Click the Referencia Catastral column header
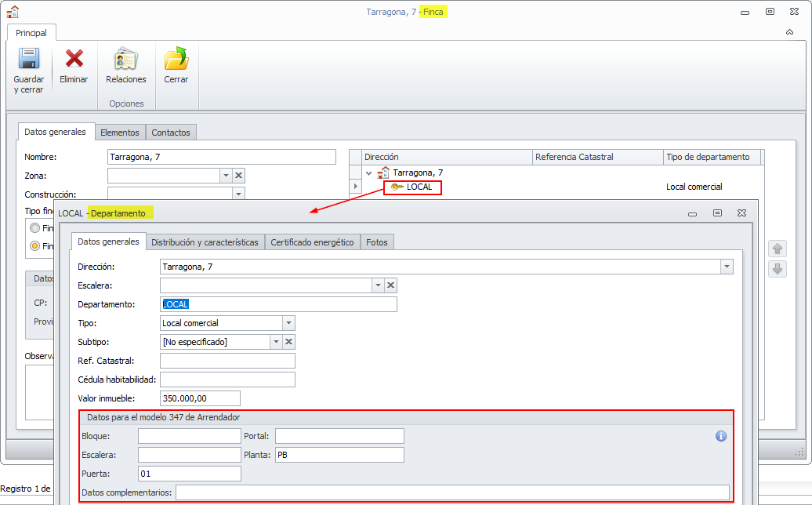This screenshot has width=812, height=505. pos(597,157)
